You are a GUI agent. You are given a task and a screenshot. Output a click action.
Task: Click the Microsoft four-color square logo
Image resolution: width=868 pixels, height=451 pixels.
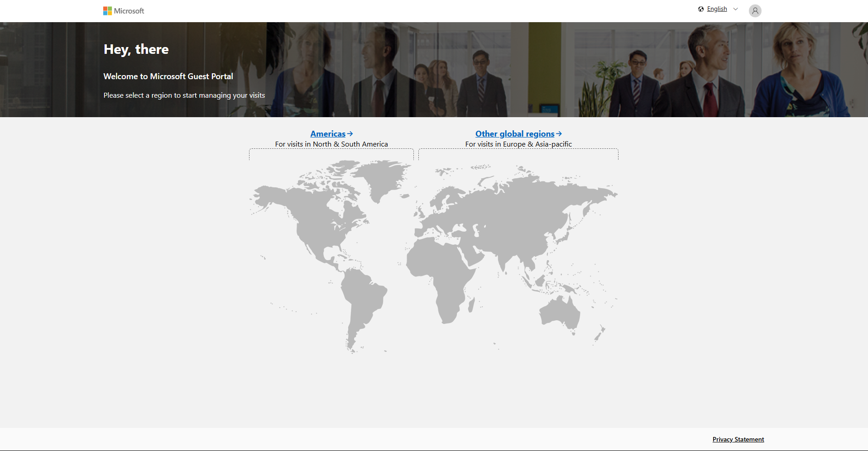[x=107, y=11]
